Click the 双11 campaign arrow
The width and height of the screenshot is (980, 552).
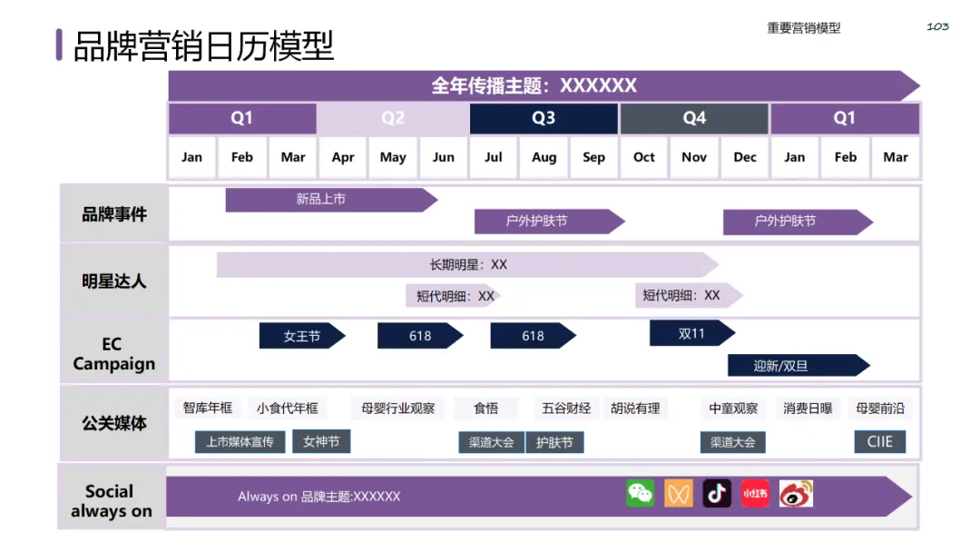click(687, 333)
